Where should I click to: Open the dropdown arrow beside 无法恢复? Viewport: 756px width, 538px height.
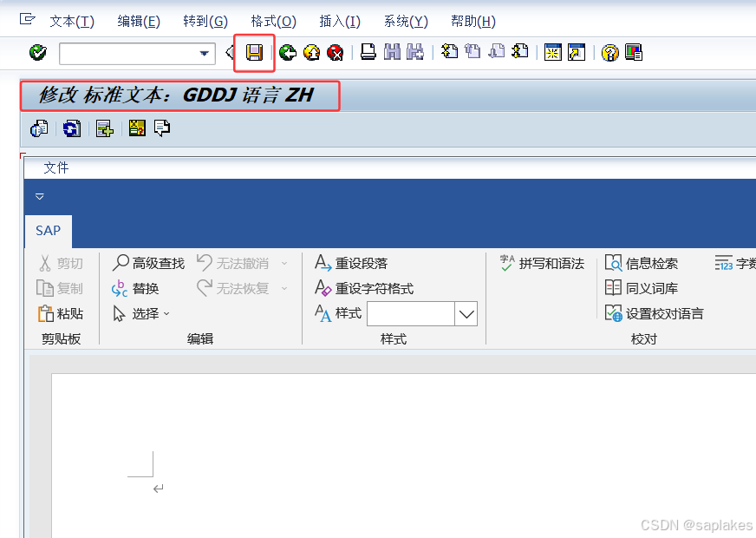point(284,289)
